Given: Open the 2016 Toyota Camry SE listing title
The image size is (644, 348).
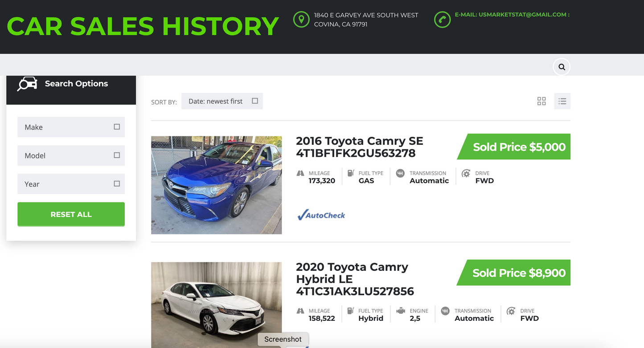Looking at the screenshot, I should (x=359, y=147).
